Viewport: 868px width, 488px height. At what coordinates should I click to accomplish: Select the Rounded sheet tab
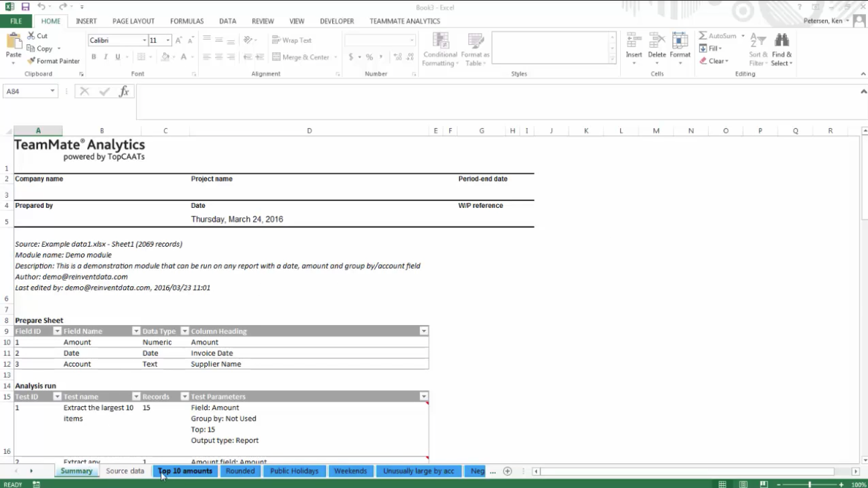click(240, 471)
